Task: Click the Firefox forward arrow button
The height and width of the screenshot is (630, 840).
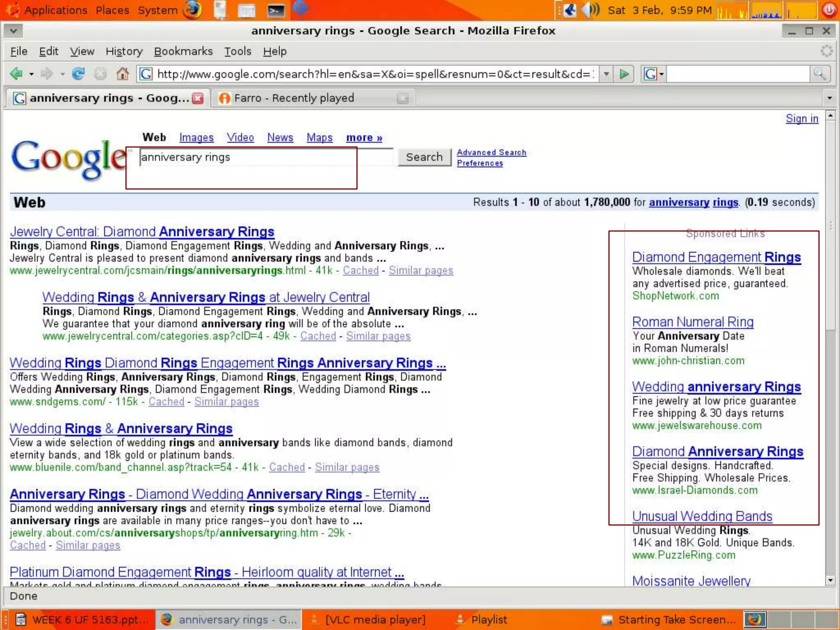Action: coord(47,74)
